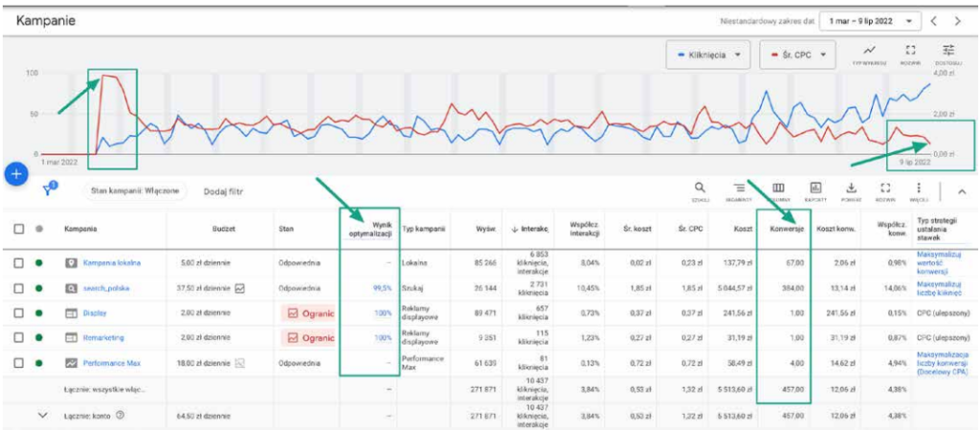Expand the Łącznie: konto row chevron

[42, 415]
